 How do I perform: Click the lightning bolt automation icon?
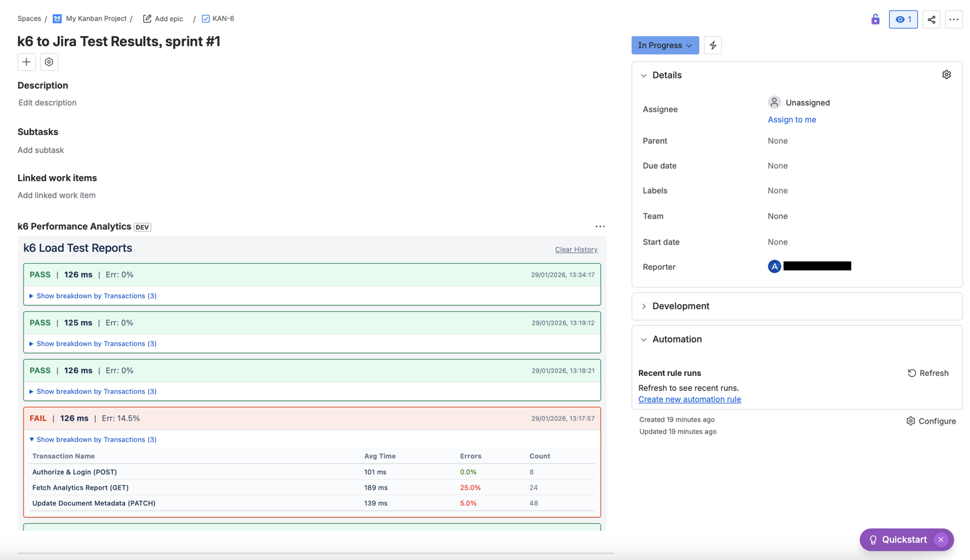click(712, 45)
